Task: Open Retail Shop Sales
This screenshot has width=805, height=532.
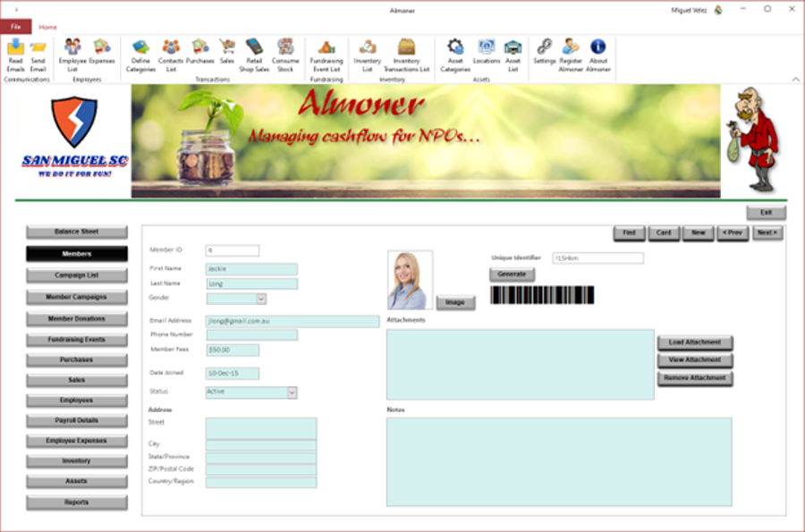Action: coord(254,55)
